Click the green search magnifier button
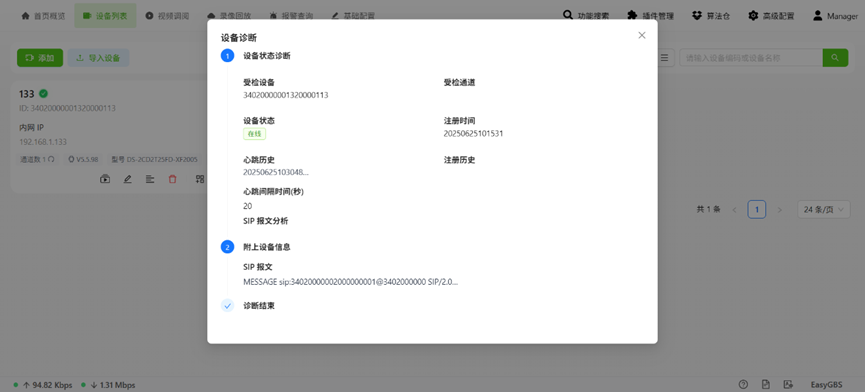Viewport: 865px width, 392px height. (x=835, y=57)
